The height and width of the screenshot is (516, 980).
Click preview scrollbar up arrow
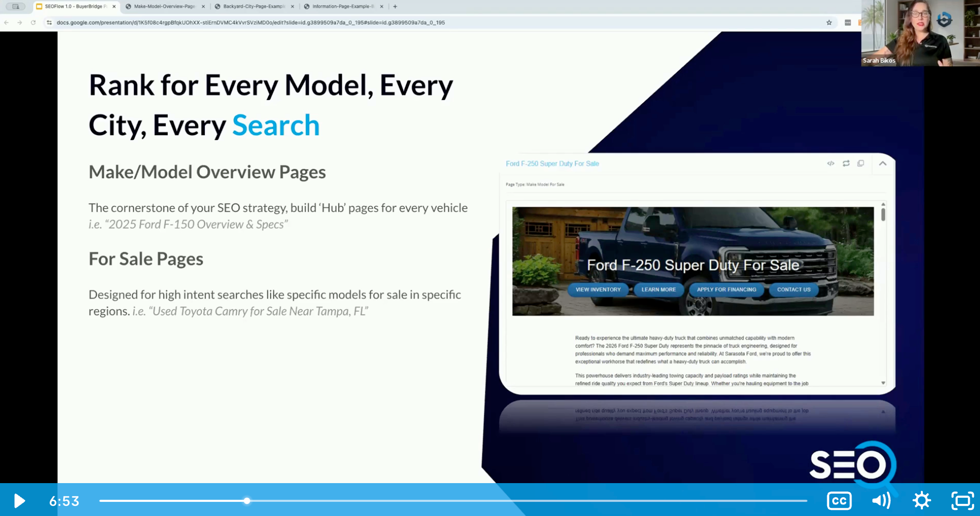coord(883,204)
